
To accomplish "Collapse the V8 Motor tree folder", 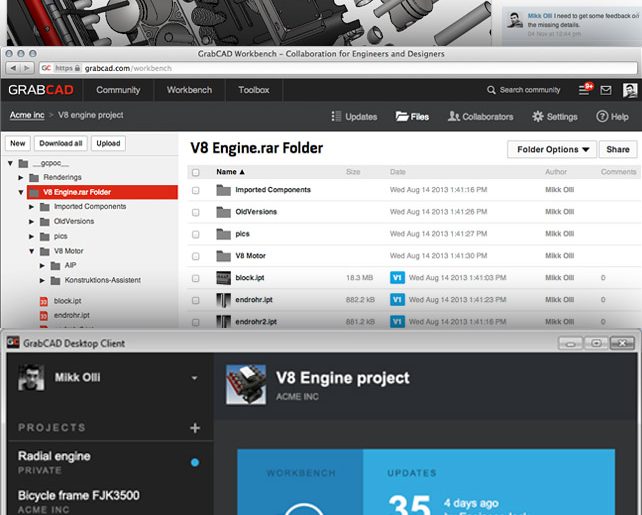I will point(32,251).
